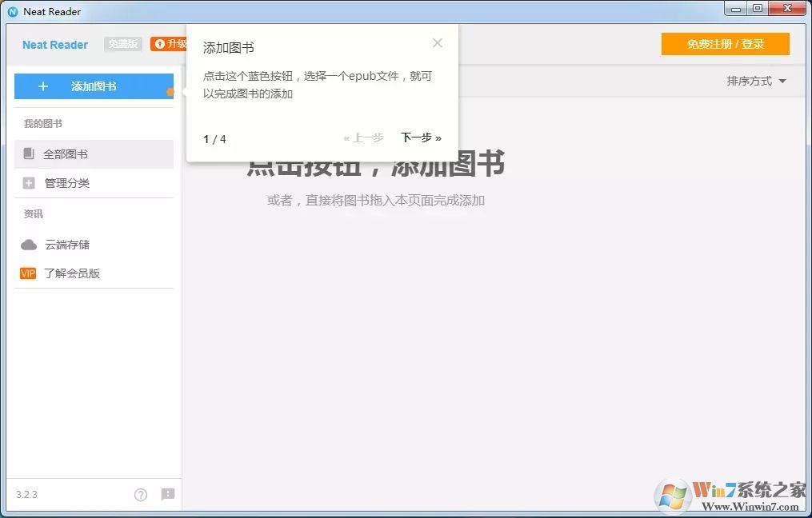Open 免费注册 / 登录 orange button

(x=725, y=44)
